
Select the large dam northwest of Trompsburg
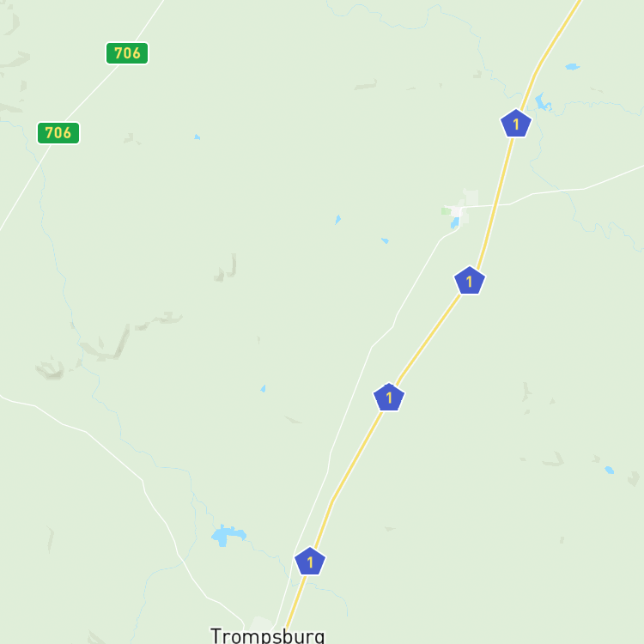[228, 535]
